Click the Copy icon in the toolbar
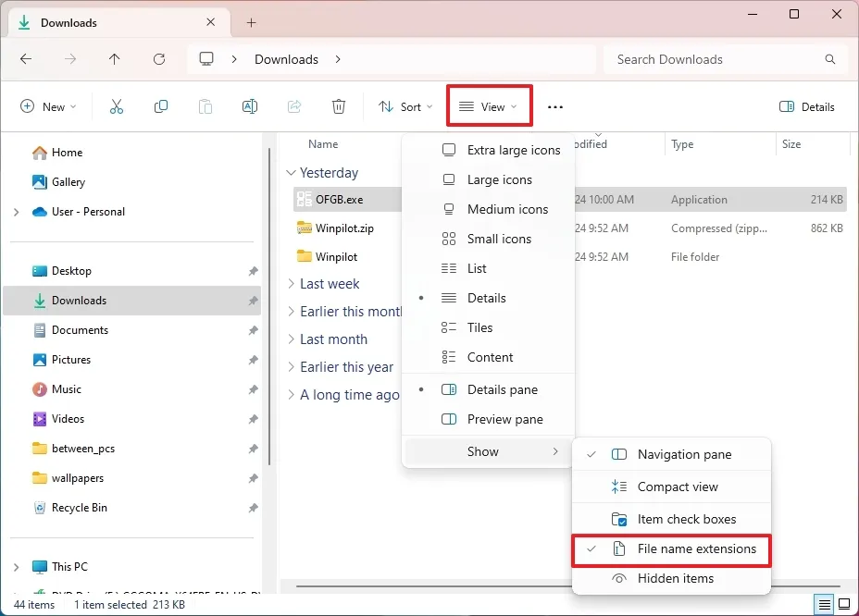 click(x=160, y=106)
